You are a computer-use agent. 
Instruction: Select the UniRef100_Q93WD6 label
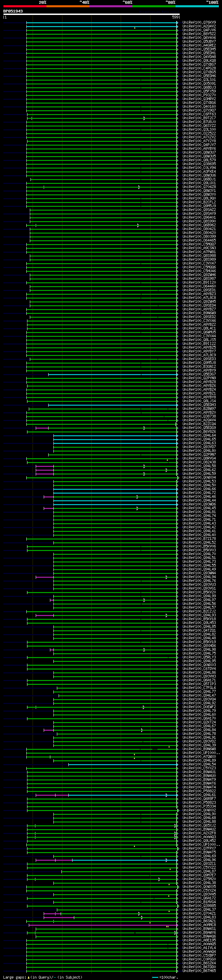[x=199, y=504]
